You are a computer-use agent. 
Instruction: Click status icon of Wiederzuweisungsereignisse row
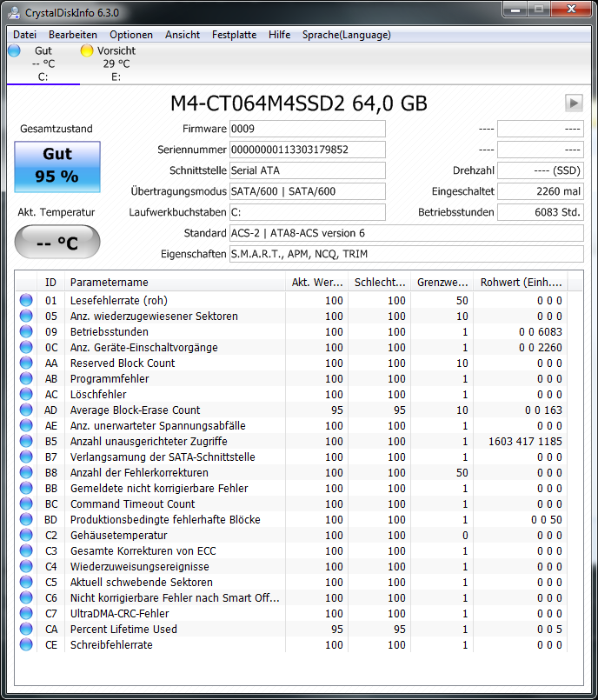26,566
